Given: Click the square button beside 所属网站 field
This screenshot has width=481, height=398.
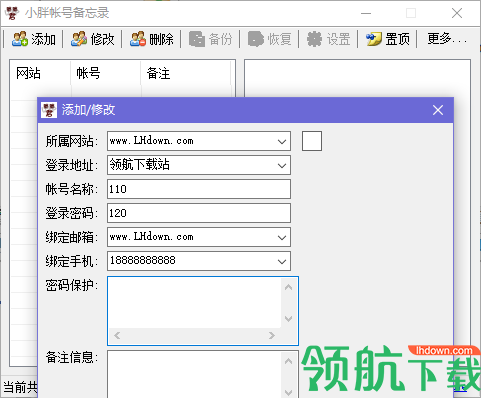Looking at the screenshot, I should 312,141.
